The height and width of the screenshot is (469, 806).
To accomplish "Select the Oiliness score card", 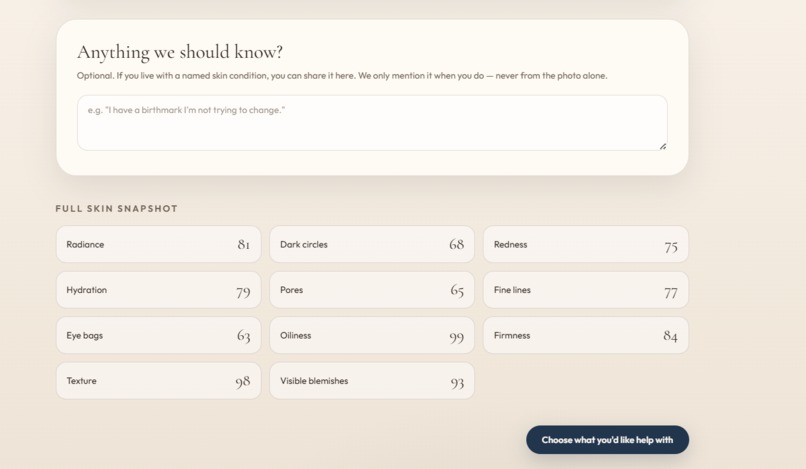I will pos(372,335).
